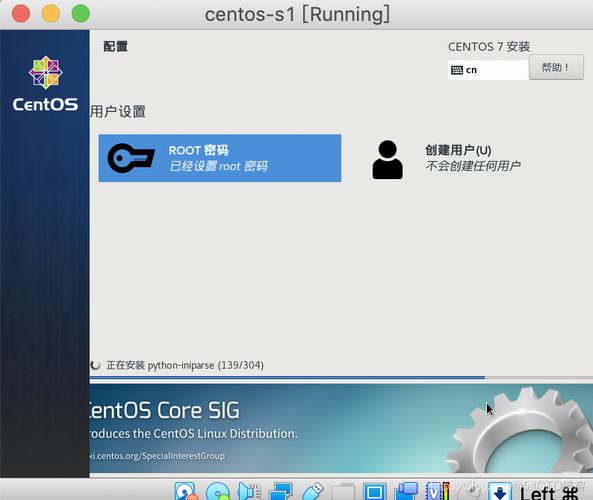This screenshot has height=500, width=593.
Task: Click the 配置 page title
Action: (x=116, y=47)
